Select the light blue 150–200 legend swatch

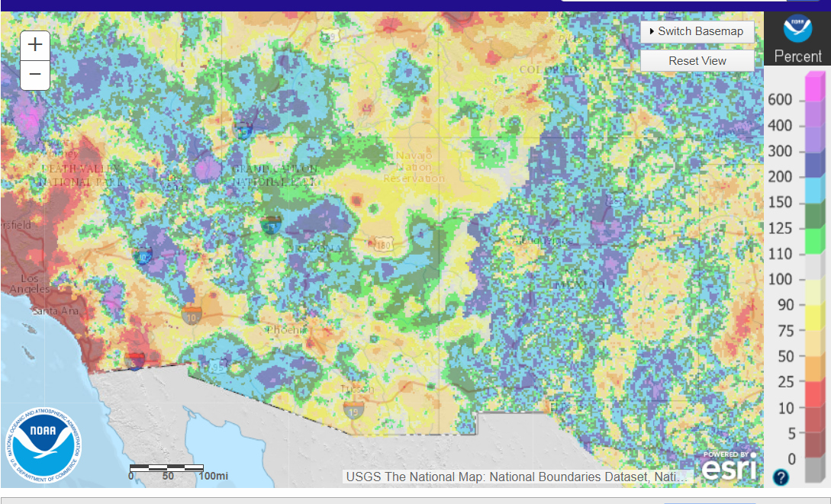pyautogui.click(x=814, y=190)
